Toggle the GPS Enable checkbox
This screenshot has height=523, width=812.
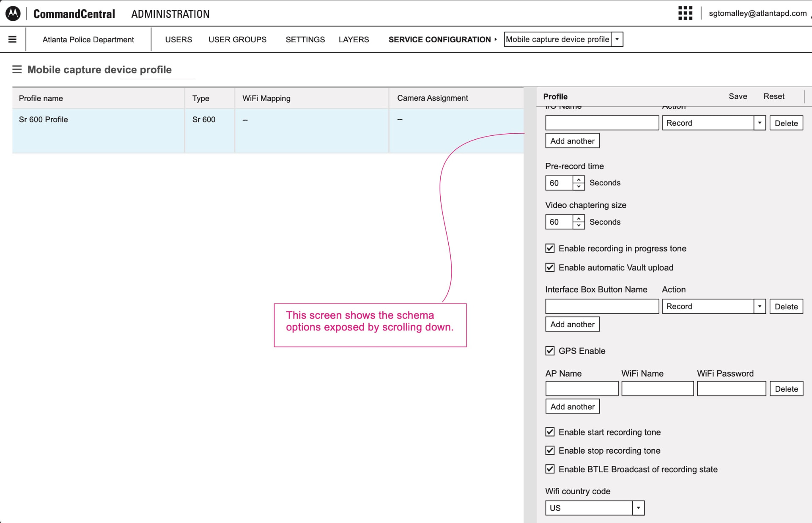coord(550,351)
